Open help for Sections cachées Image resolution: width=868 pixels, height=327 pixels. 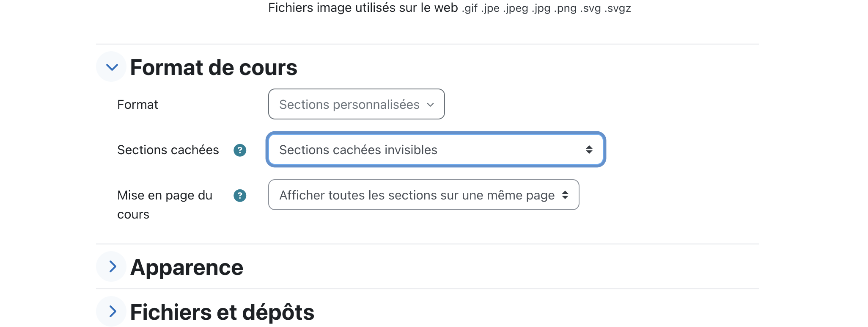coord(240,150)
